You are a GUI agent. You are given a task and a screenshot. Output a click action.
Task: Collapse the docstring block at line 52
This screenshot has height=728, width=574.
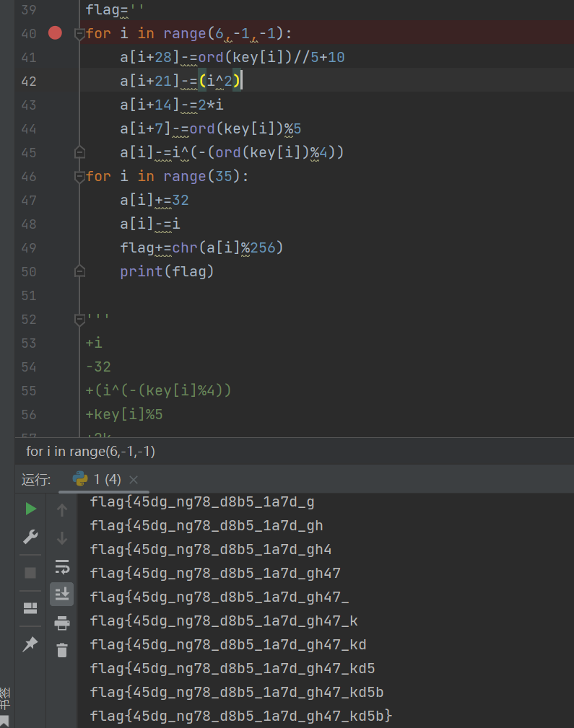[79, 319]
